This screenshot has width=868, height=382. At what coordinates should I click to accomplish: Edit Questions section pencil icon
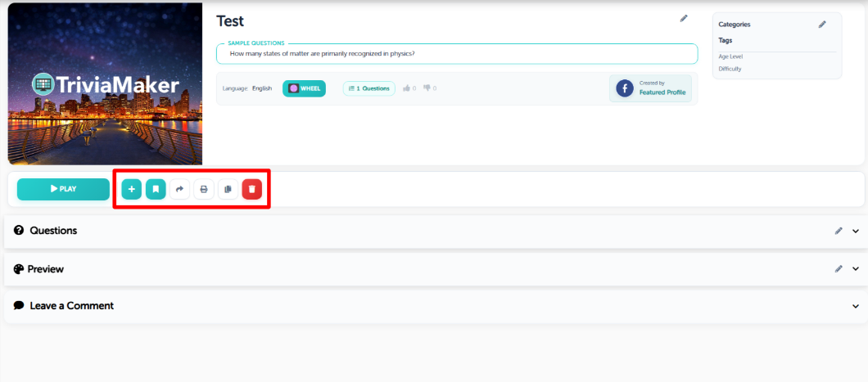click(839, 231)
